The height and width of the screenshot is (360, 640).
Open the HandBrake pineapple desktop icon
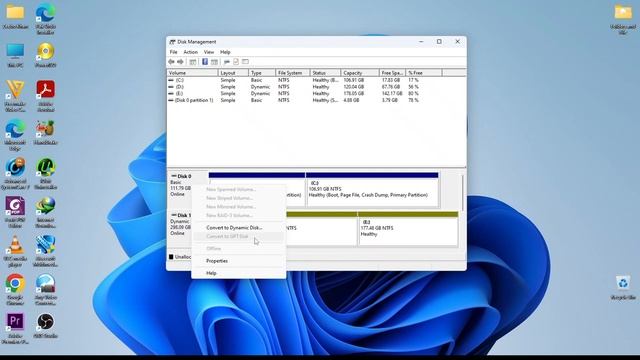click(46, 133)
